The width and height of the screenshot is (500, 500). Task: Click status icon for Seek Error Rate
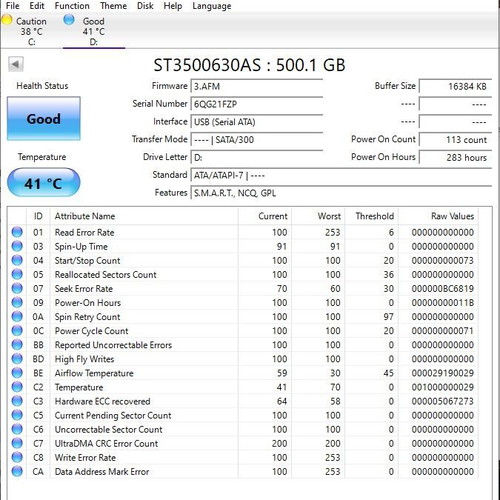point(17,288)
